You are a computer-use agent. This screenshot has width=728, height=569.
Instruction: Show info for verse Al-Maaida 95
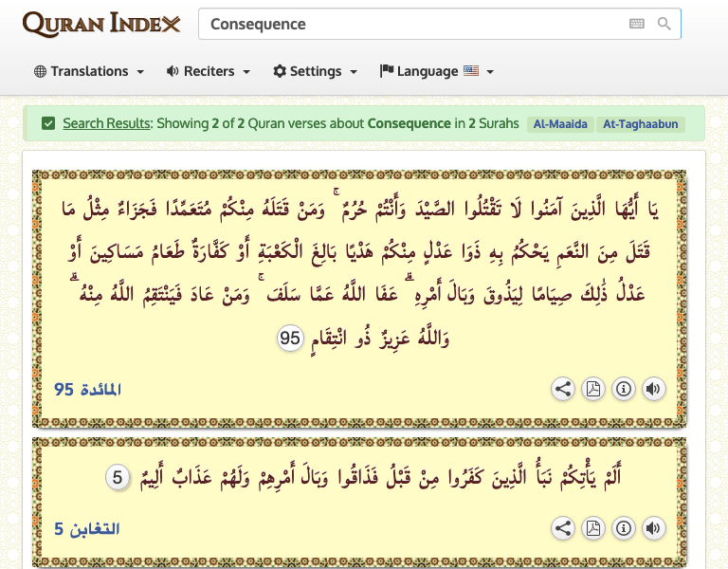coord(623,389)
